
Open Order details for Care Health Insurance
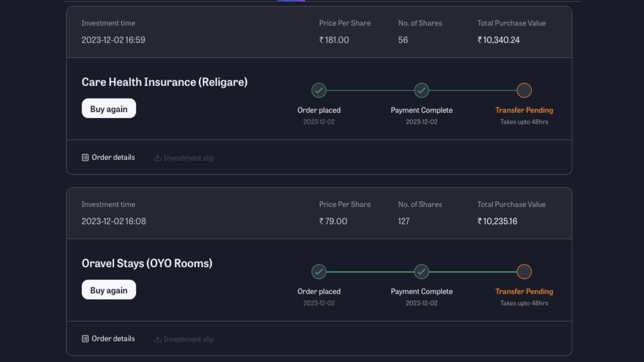108,157
